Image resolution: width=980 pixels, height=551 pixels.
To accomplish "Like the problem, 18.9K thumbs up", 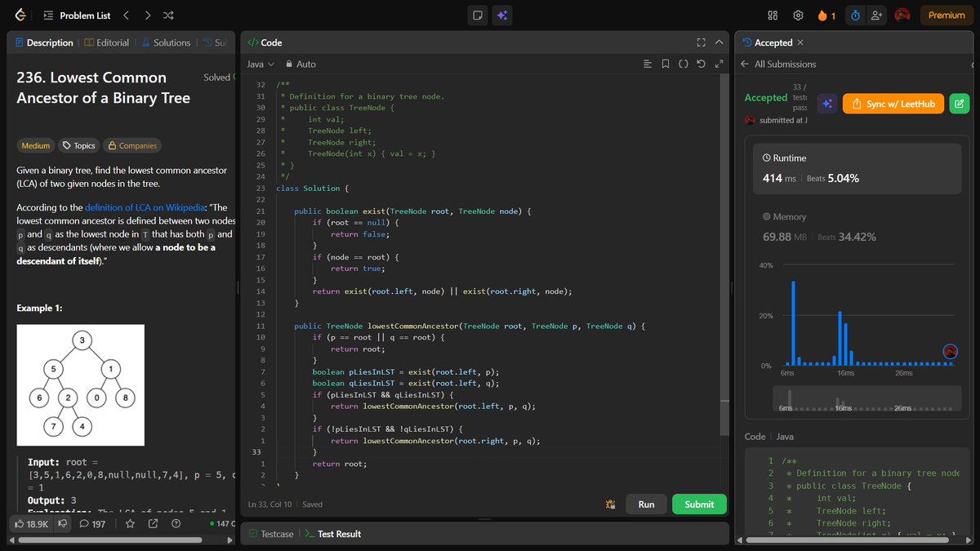I will [x=32, y=524].
